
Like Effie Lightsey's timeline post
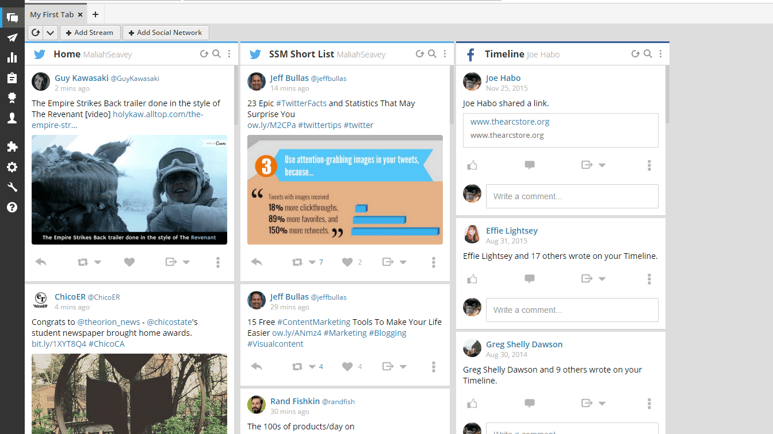coord(472,279)
